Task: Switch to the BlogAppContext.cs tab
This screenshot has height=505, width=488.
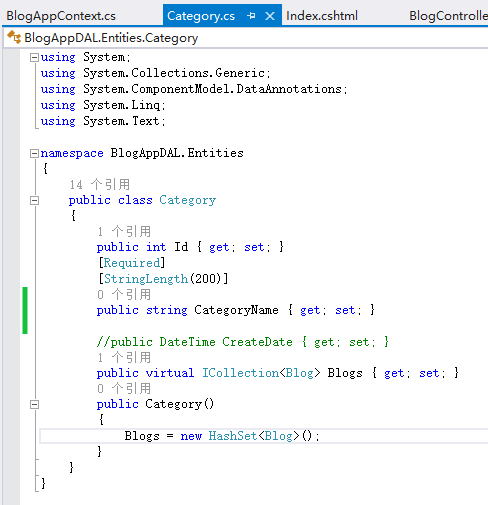Action: tap(61, 16)
